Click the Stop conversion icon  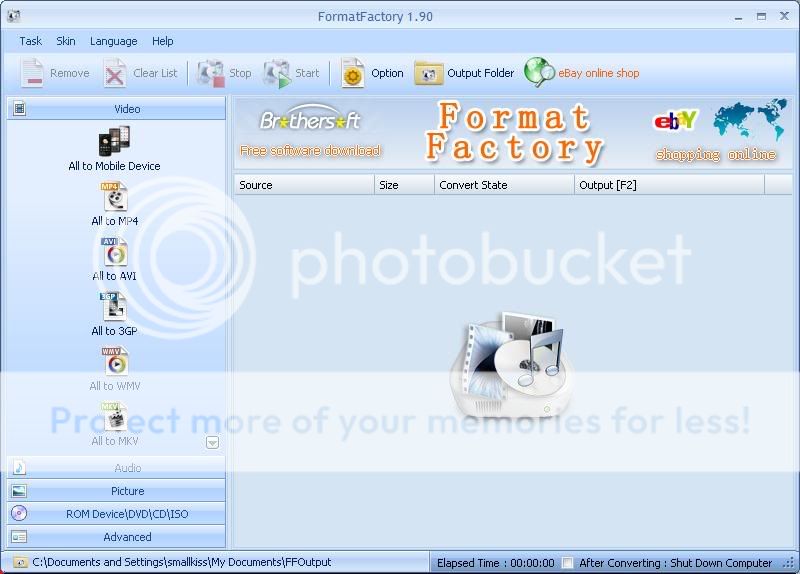click(x=211, y=73)
